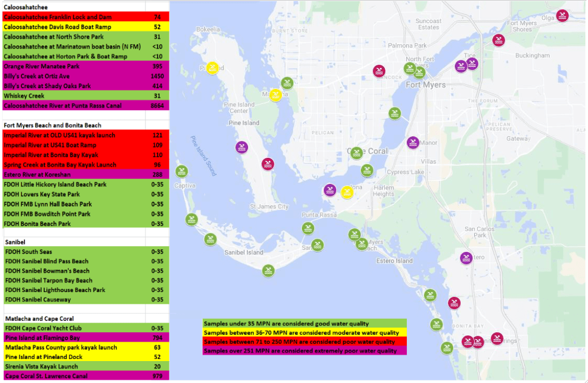The height and width of the screenshot is (383, 588).
Task: Click the magenta swim marker near Olga
Action: [x=562, y=16]
